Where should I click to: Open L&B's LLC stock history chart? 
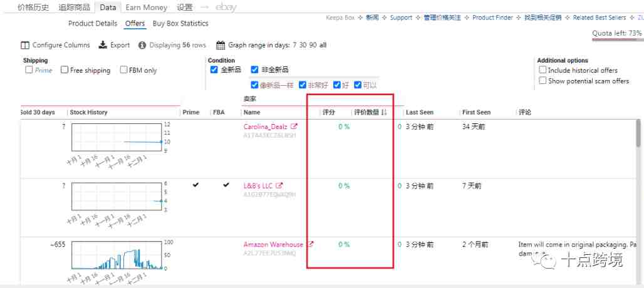click(117, 197)
